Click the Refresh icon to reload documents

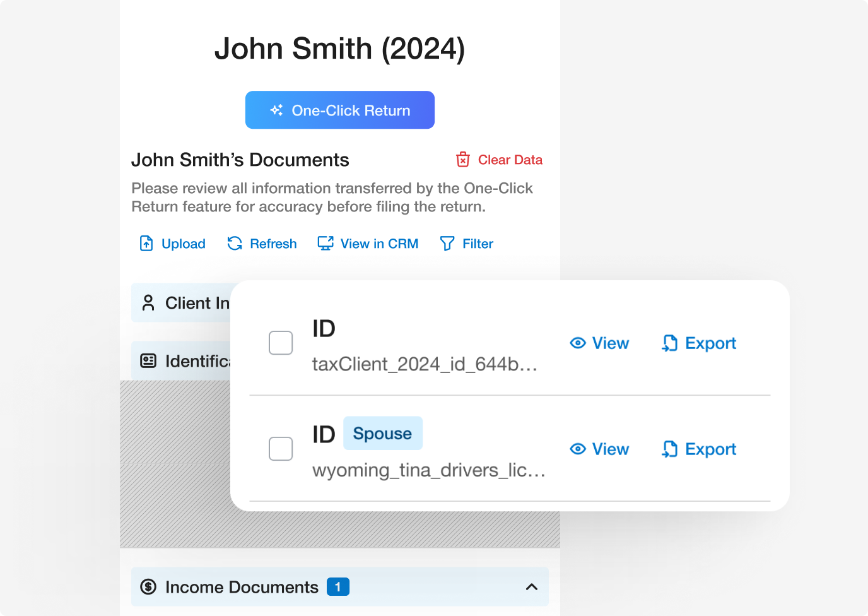[x=234, y=243]
